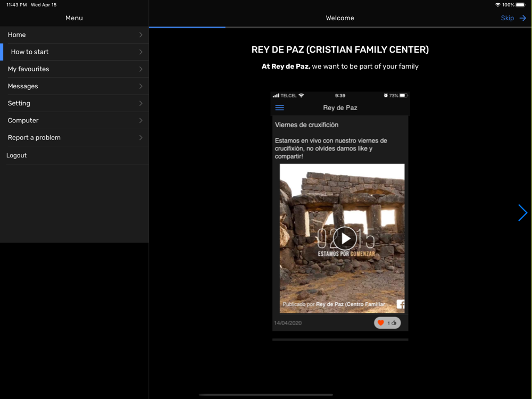
Task: Select Computer from the menu
Action: [x=74, y=120]
